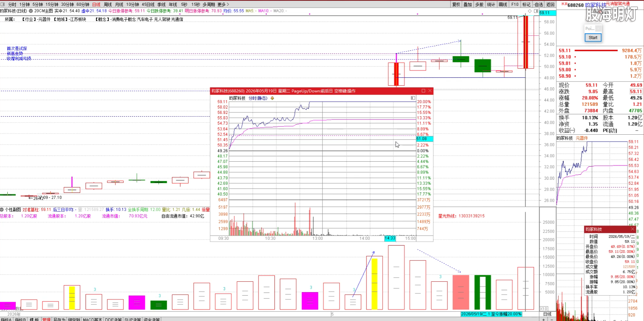Image resolution: width=644 pixels, height=321 pixels.
Task: Switch to 分时 chart period
Action: tap(12, 5)
